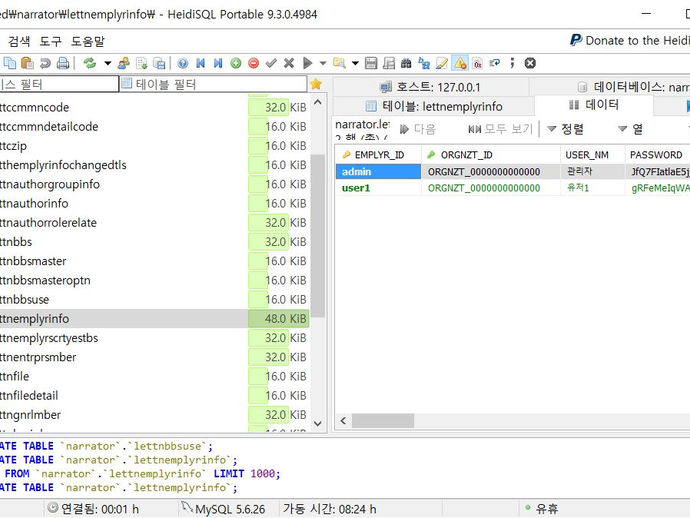Open the 정렬 sorting dropdown
Image resolution: width=690 pixels, height=518 pixels.
(x=565, y=129)
